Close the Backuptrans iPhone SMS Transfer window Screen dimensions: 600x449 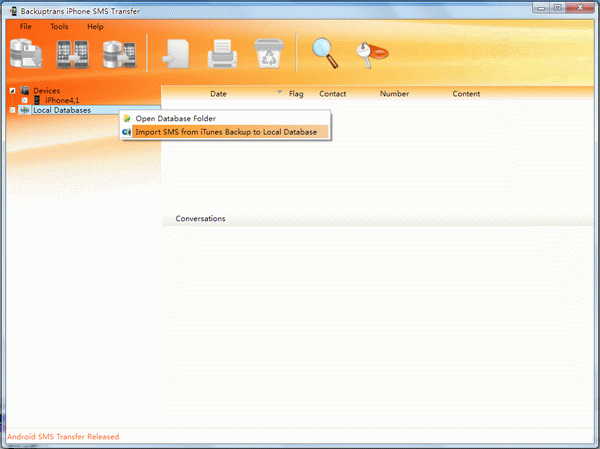(580, 8)
